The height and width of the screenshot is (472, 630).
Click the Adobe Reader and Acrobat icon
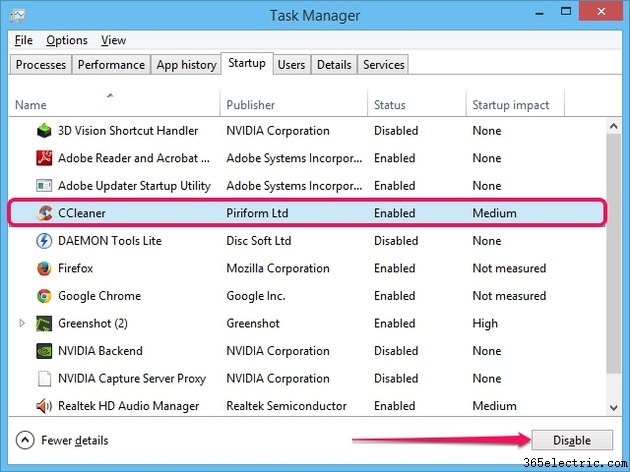click(x=44, y=158)
